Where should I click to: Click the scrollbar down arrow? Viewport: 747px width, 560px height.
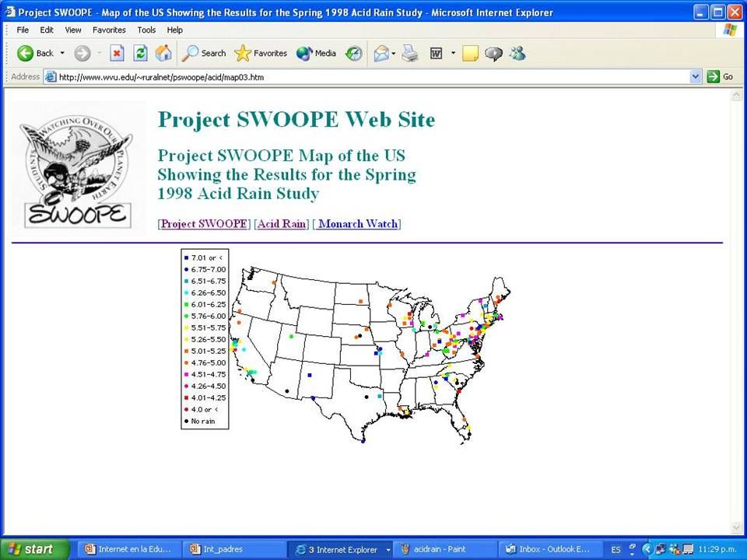(x=735, y=527)
